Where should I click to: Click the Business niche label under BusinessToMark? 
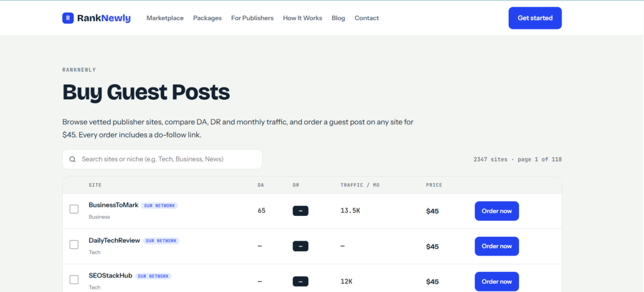click(x=99, y=217)
